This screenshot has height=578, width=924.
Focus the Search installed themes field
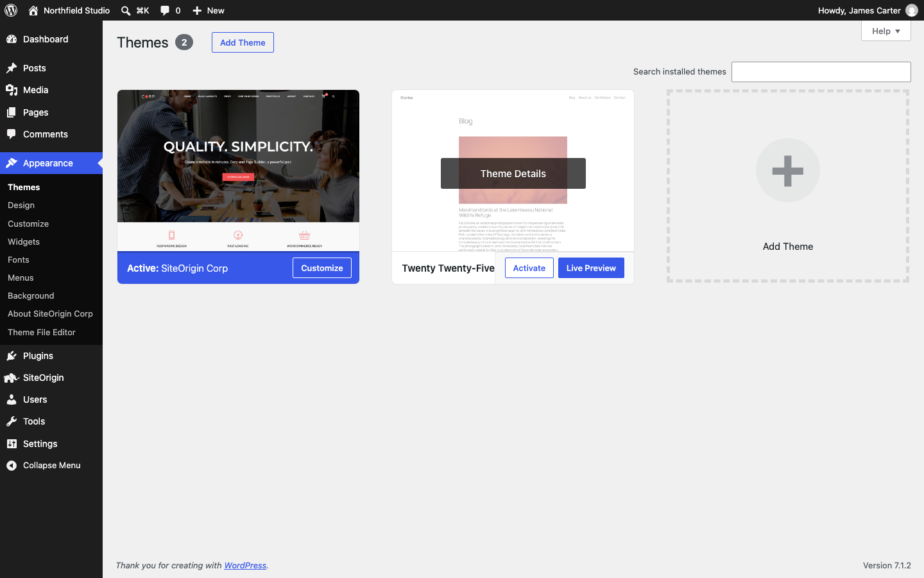(x=821, y=72)
